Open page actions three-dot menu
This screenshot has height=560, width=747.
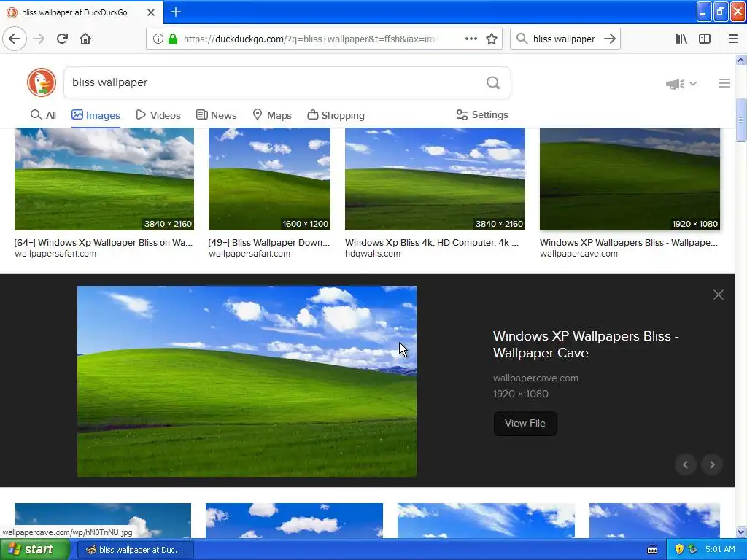[x=471, y=39]
